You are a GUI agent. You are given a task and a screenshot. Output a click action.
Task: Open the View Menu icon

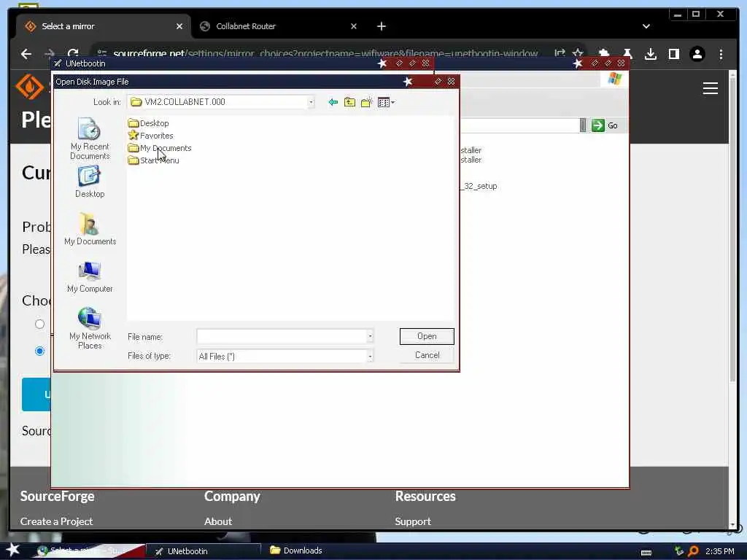coord(386,102)
